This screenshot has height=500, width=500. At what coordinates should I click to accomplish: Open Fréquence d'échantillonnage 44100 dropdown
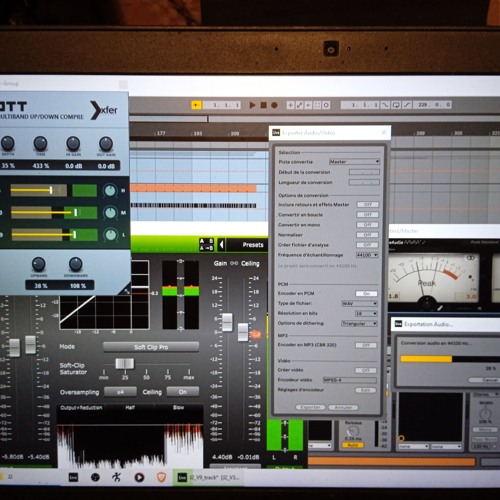(367, 255)
